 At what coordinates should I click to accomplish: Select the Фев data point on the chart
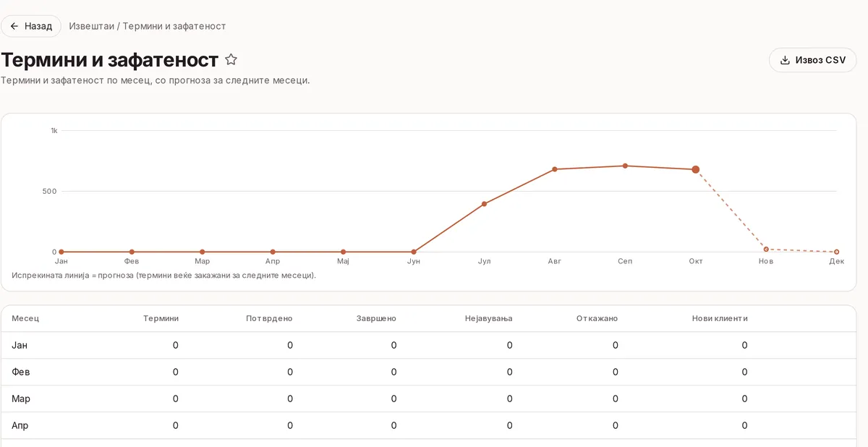click(x=132, y=252)
